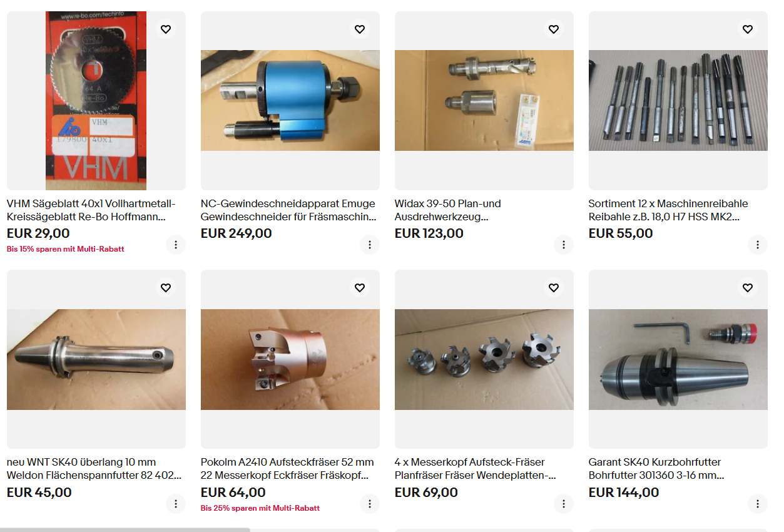Add VHM Sägeblatt listing to watchlist heart
The image size is (784, 532).
point(165,29)
